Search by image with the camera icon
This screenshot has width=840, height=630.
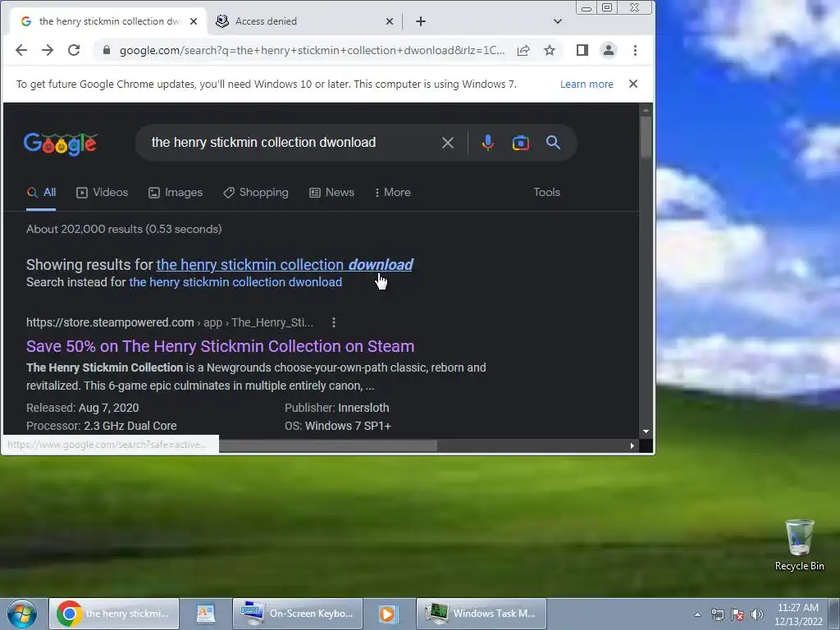point(521,143)
